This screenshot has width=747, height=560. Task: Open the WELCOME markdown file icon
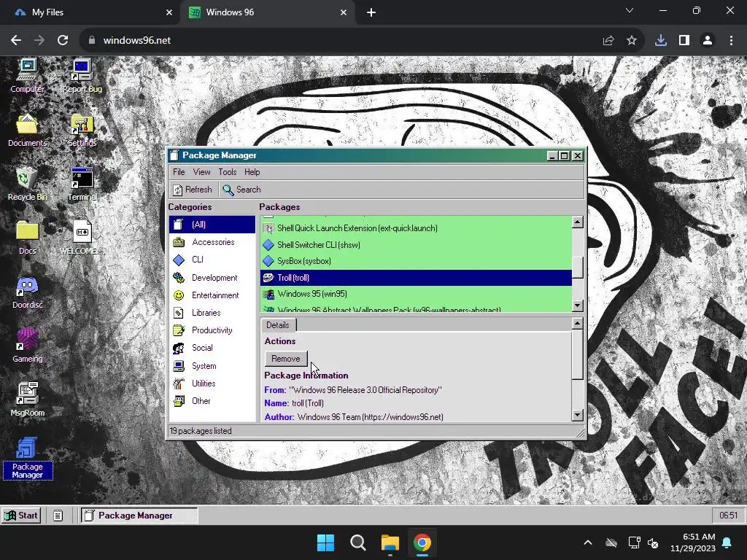pos(82,238)
